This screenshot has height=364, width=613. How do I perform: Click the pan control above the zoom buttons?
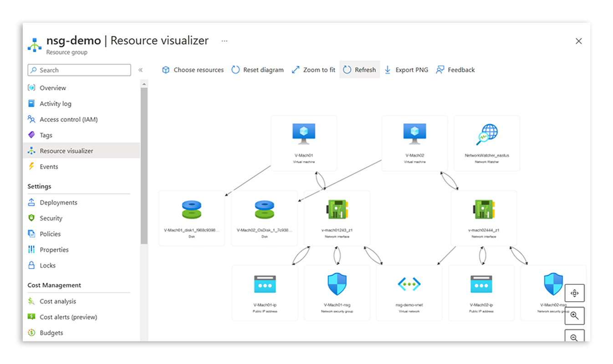tap(574, 293)
